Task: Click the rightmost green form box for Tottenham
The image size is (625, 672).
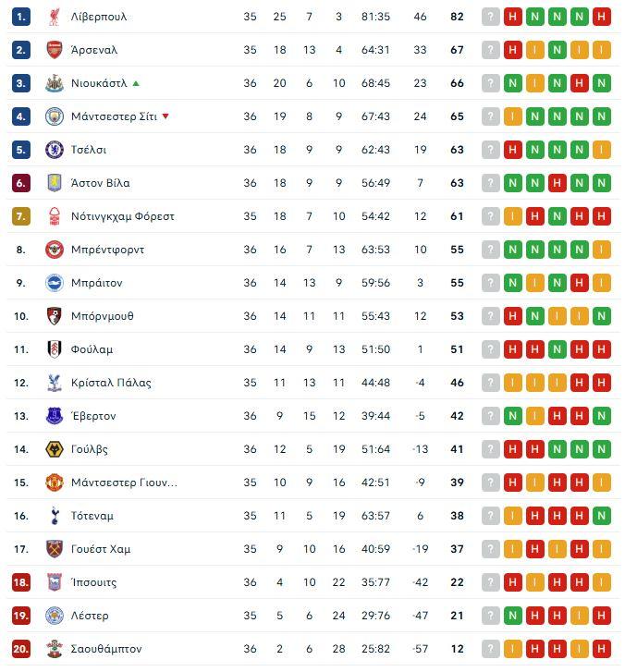Action: coord(601,516)
